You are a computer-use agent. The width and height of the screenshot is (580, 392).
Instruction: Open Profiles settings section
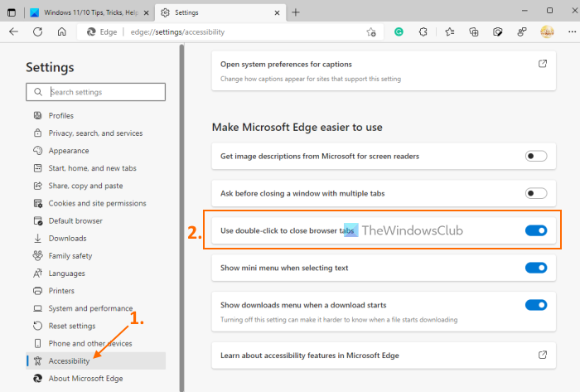(95, 116)
